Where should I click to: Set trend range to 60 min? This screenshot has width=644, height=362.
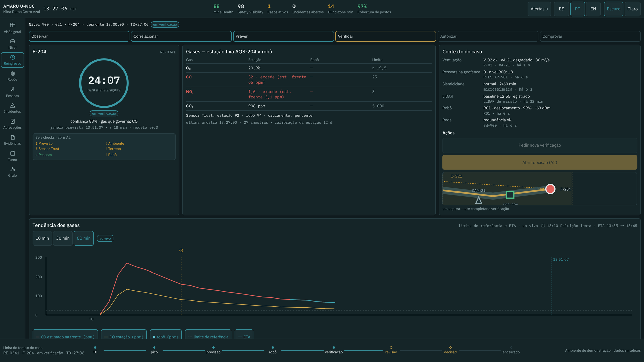click(x=84, y=238)
